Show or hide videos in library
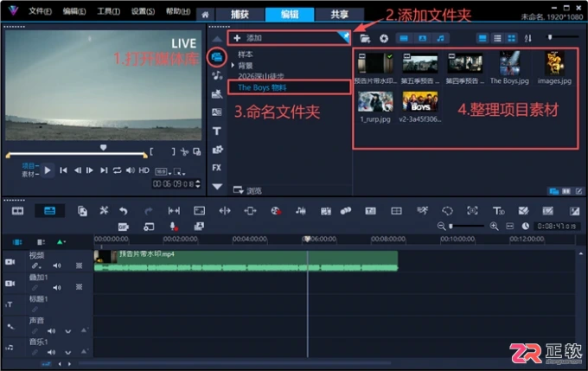Image resolution: width=588 pixels, height=371 pixels. (x=404, y=38)
